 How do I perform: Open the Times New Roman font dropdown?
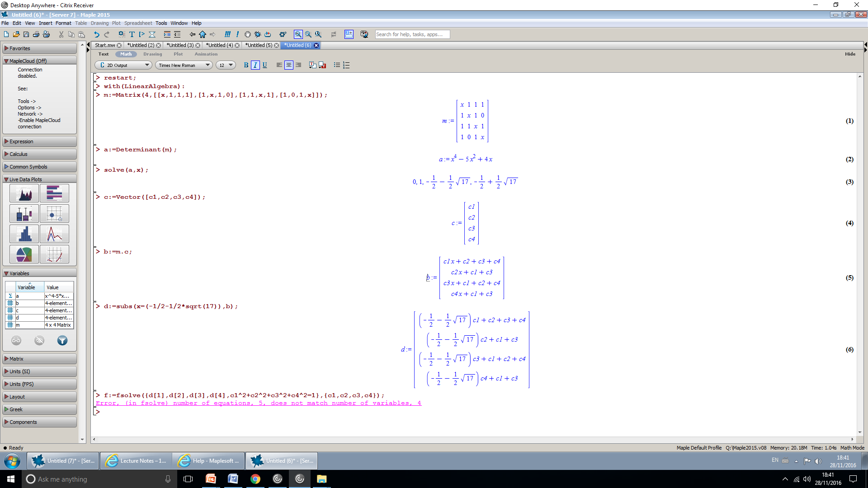[x=184, y=65]
